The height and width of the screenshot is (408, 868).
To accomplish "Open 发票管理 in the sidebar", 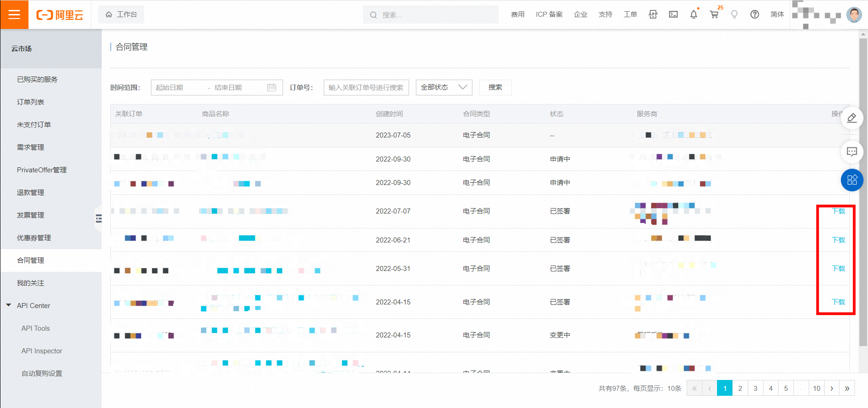I will pos(31,215).
